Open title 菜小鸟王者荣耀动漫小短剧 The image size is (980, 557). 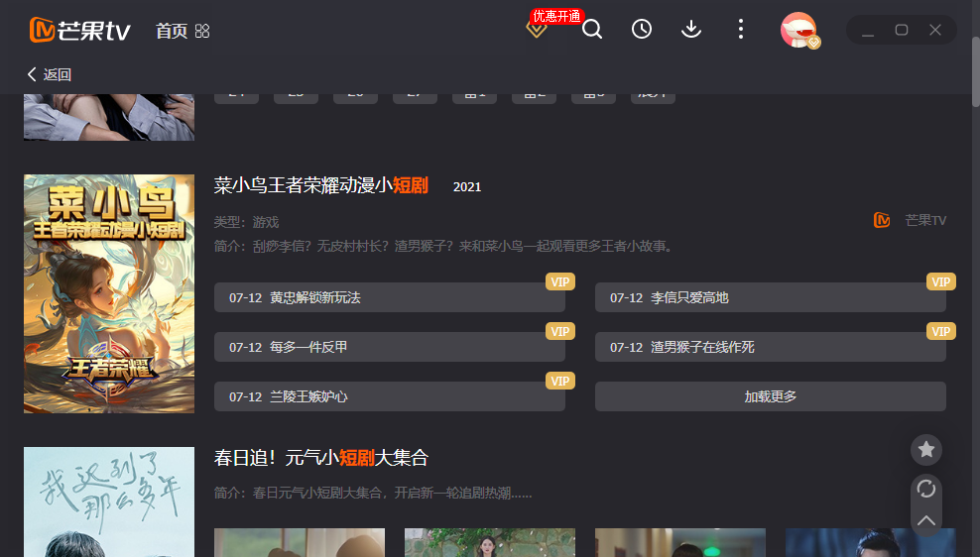pyautogui.click(x=320, y=185)
